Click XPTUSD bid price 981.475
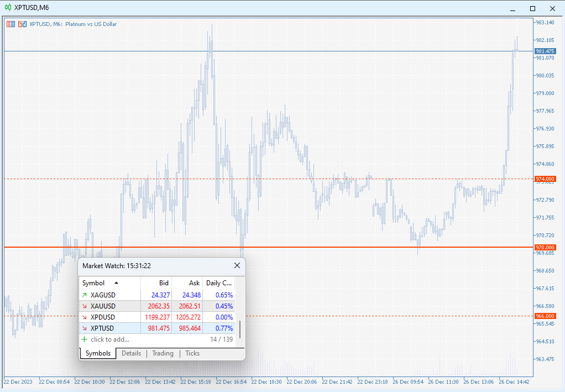The image size is (565, 392). click(x=159, y=328)
